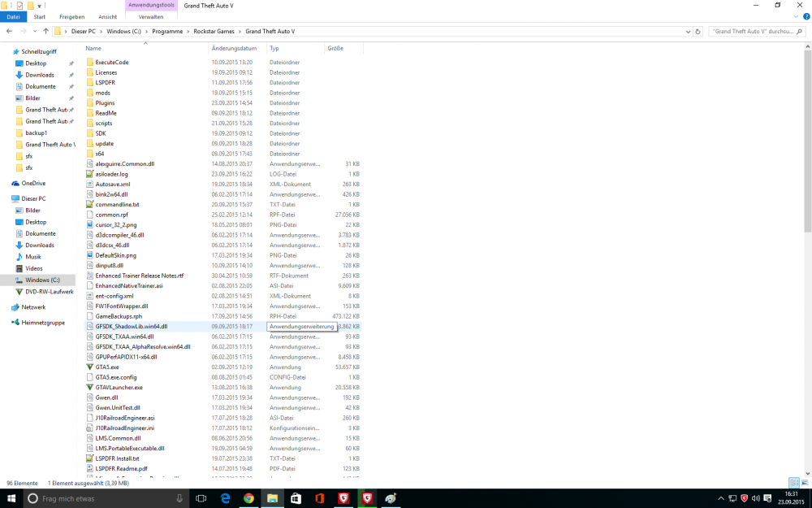Viewport: 812px width, 508px height.
Task: Select the Anwendungstools contextual tab
Action: (x=151, y=5)
